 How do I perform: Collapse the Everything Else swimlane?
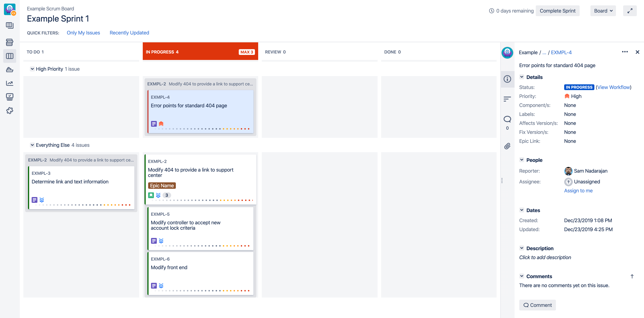pos(32,145)
